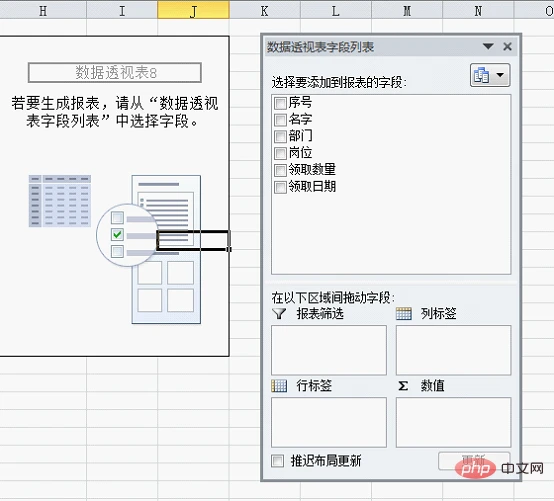Click the 列标签 grid icon

tap(404, 313)
